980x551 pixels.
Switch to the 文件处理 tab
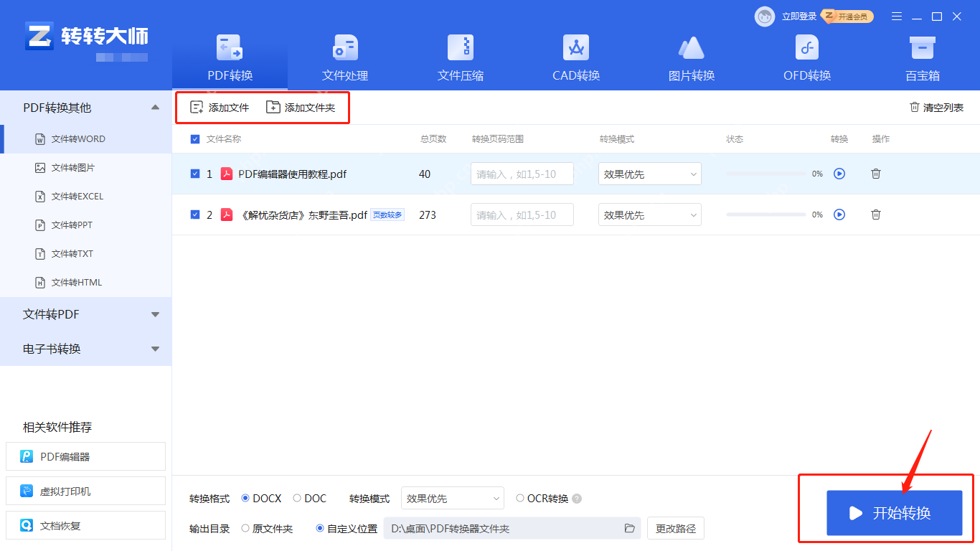point(344,57)
